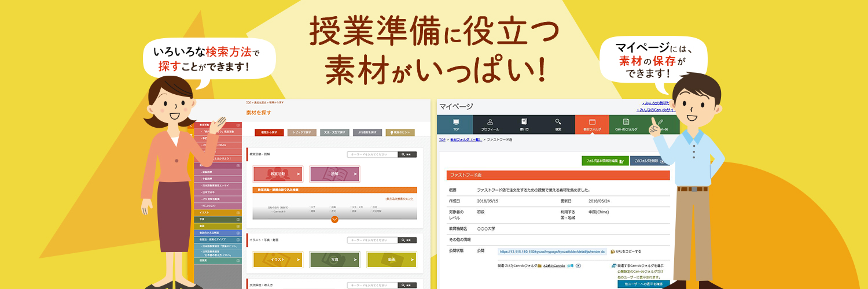868x289 pixels.
Task: Remove the linked Can-do folder with x icon
Action: click(578, 266)
